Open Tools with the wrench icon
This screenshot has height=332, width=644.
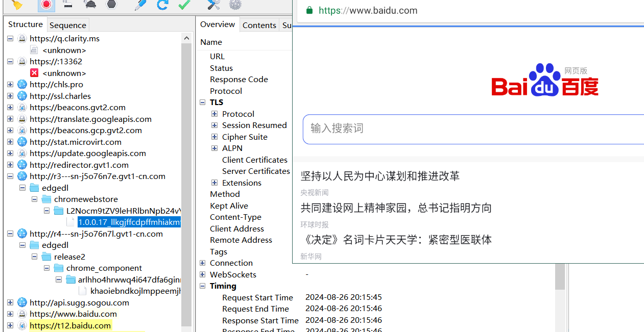213,5
